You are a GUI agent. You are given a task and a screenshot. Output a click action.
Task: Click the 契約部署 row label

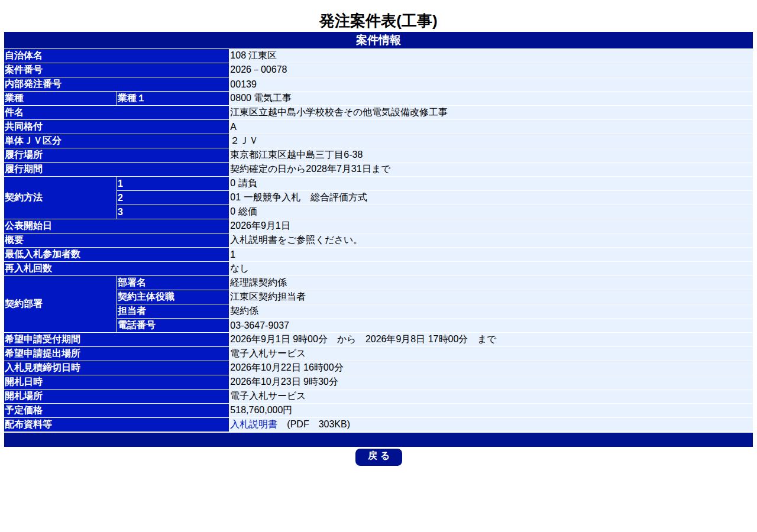[x=60, y=304]
